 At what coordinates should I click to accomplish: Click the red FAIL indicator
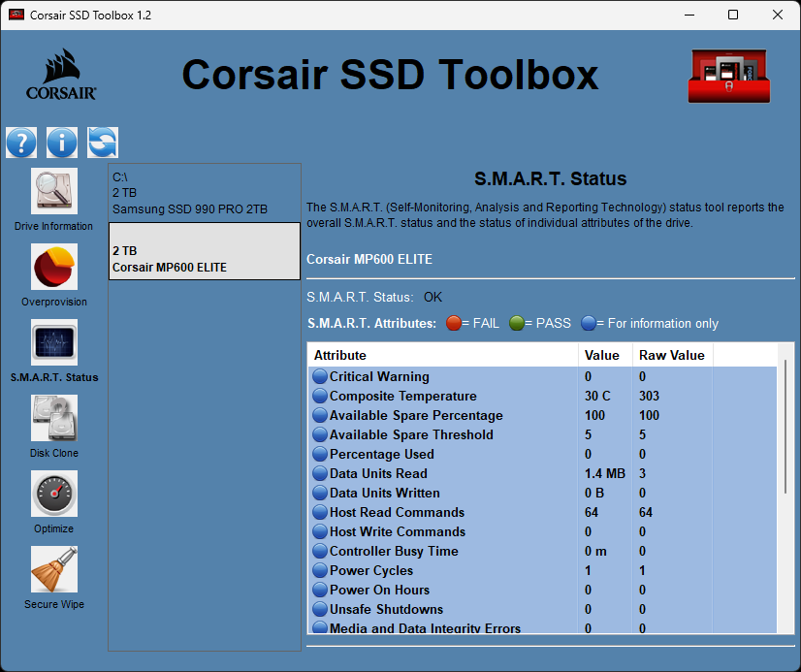click(x=453, y=323)
